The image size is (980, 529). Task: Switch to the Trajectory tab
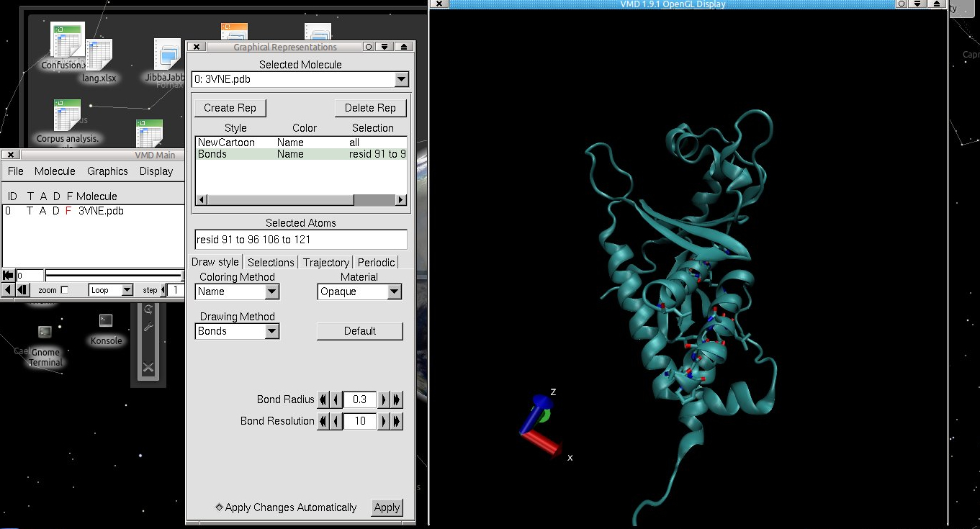(326, 262)
